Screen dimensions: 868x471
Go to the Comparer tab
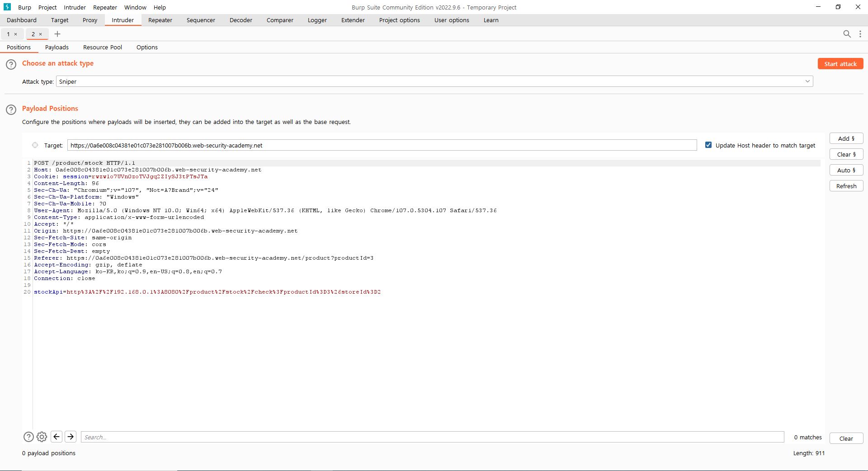[x=280, y=20]
